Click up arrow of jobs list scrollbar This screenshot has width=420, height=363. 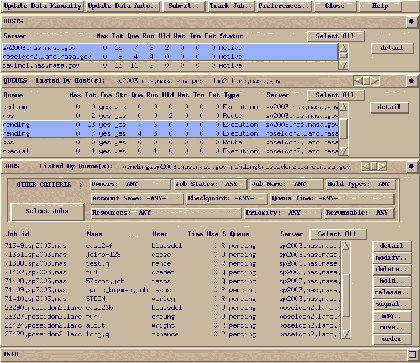pos(346,246)
